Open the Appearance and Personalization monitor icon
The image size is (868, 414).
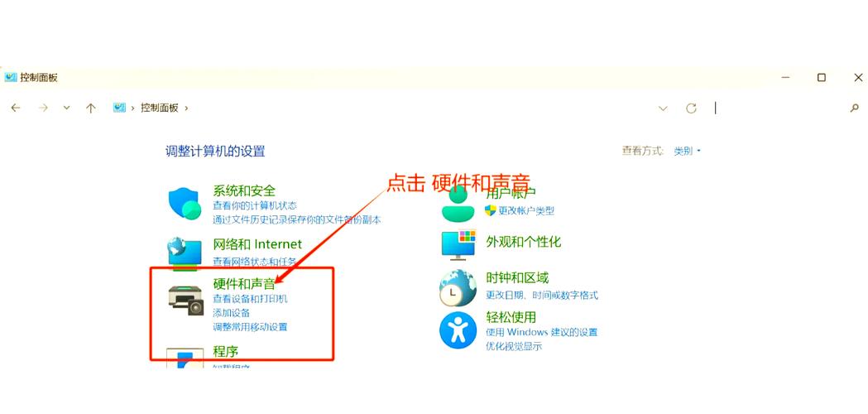click(458, 245)
